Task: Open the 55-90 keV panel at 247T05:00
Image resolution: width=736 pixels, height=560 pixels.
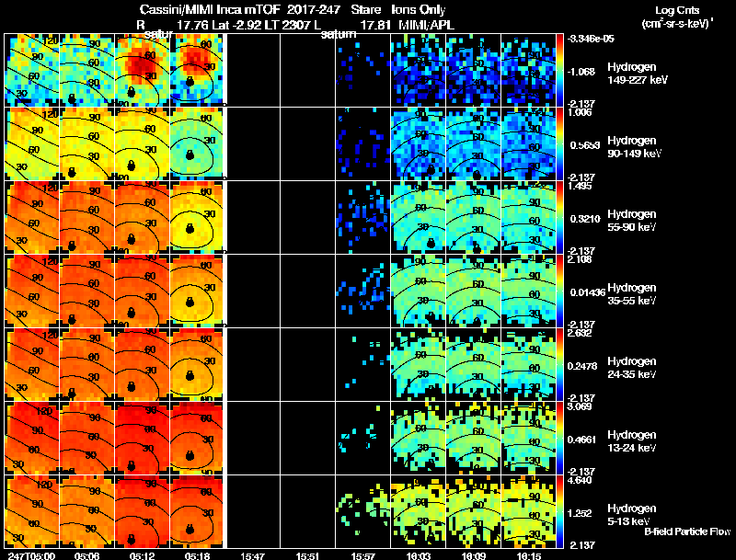Action: pyautogui.click(x=31, y=217)
